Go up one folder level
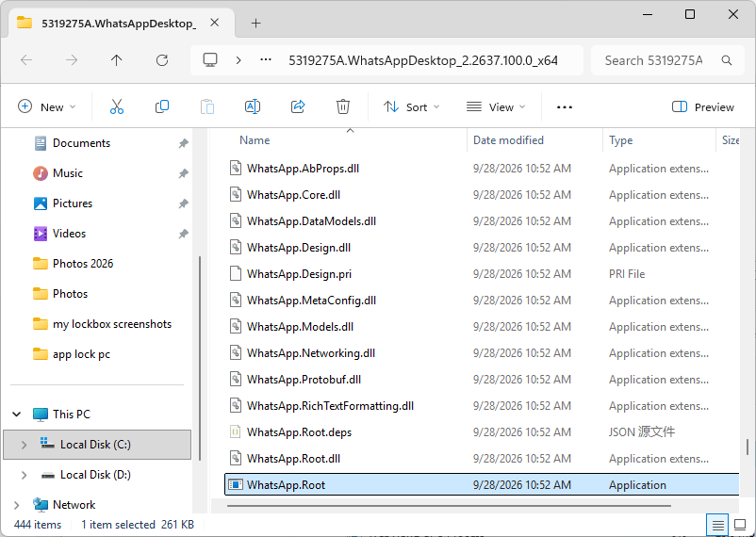 (x=117, y=60)
